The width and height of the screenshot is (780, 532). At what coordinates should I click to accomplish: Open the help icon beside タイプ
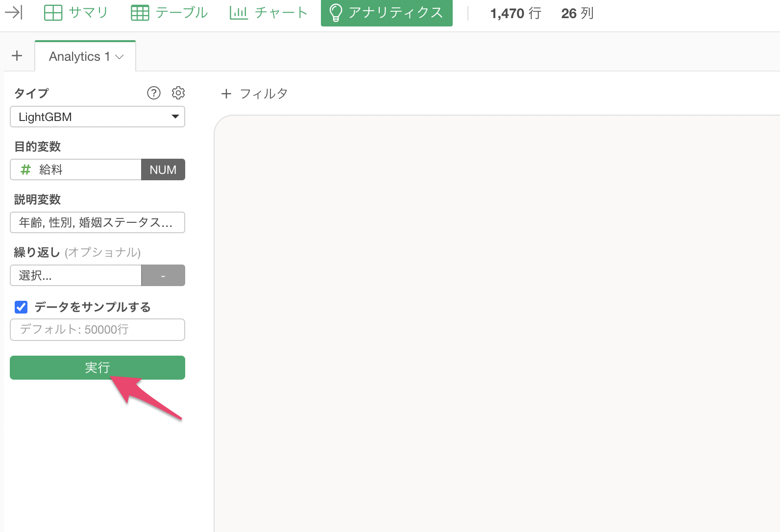click(x=154, y=93)
